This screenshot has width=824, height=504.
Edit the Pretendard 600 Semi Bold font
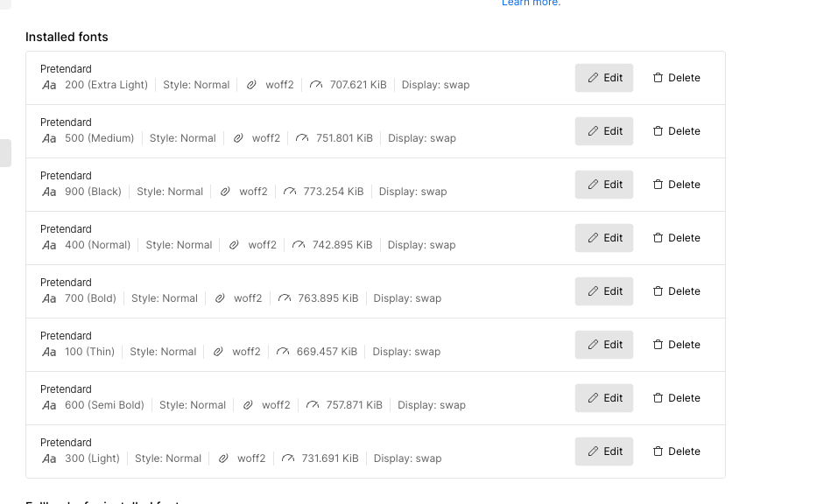[604, 398]
